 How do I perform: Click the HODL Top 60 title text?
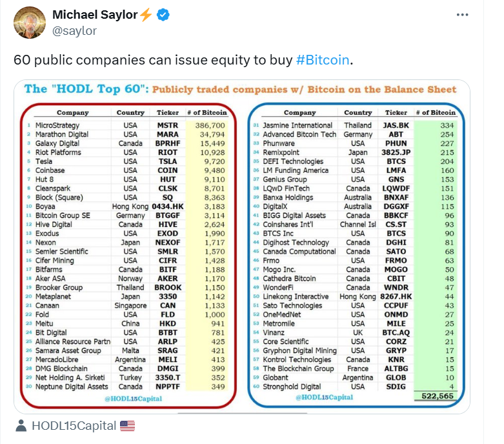(x=240, y=89)
